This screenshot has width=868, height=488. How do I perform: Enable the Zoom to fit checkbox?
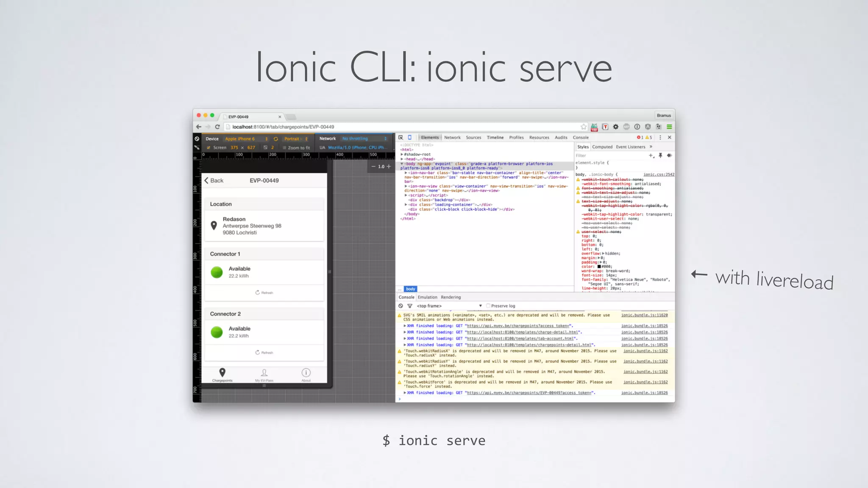pos(285,148)
